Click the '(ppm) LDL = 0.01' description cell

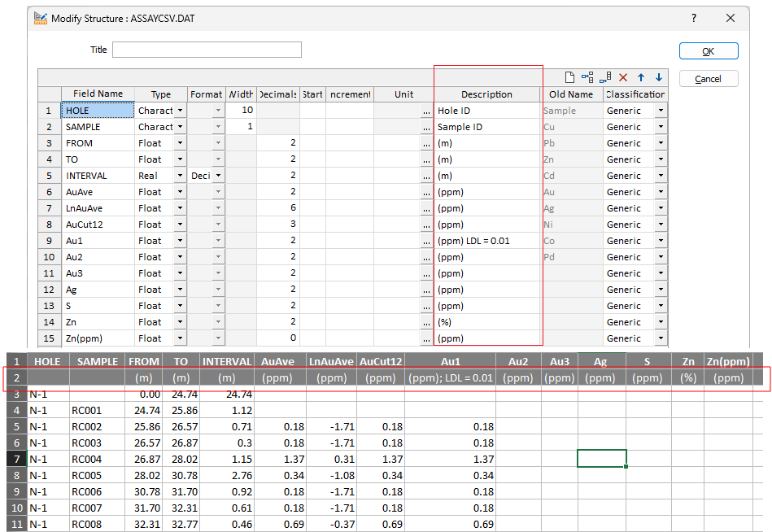487,241
